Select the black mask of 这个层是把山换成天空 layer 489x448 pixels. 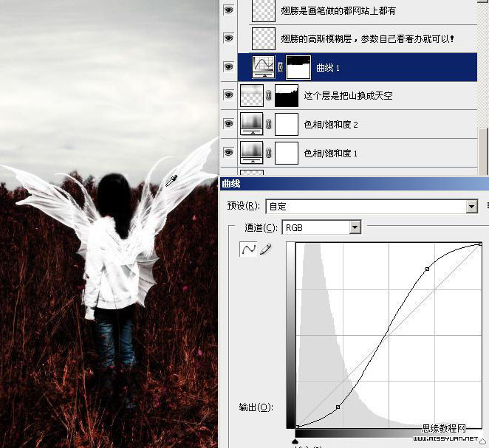(287, 95)
